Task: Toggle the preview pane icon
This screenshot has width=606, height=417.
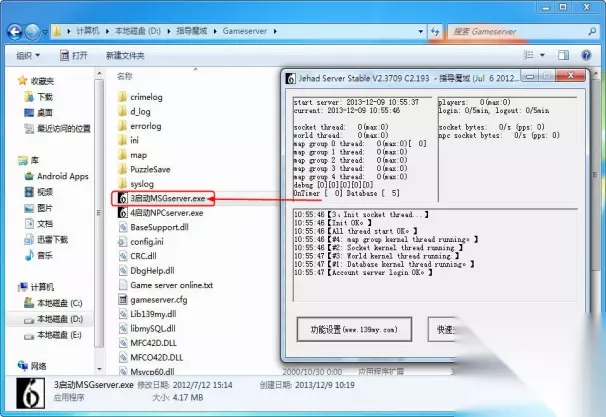Action: pos(563,55)
